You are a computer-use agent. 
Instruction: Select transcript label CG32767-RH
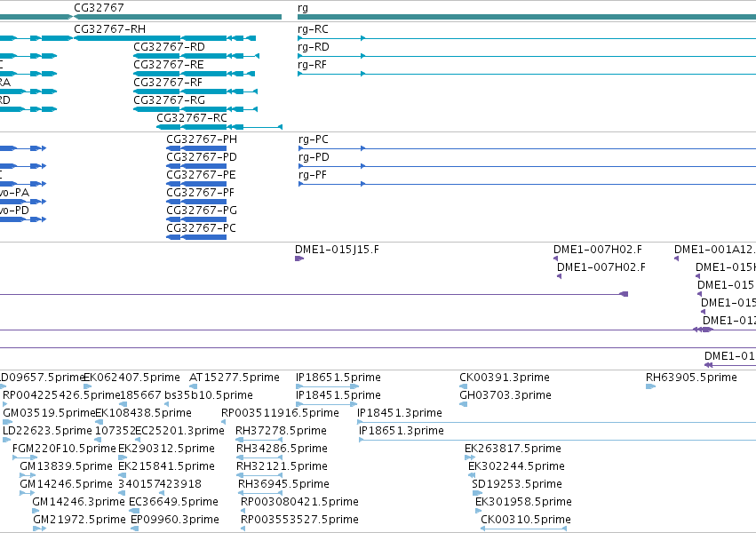[x=110, y=29]
